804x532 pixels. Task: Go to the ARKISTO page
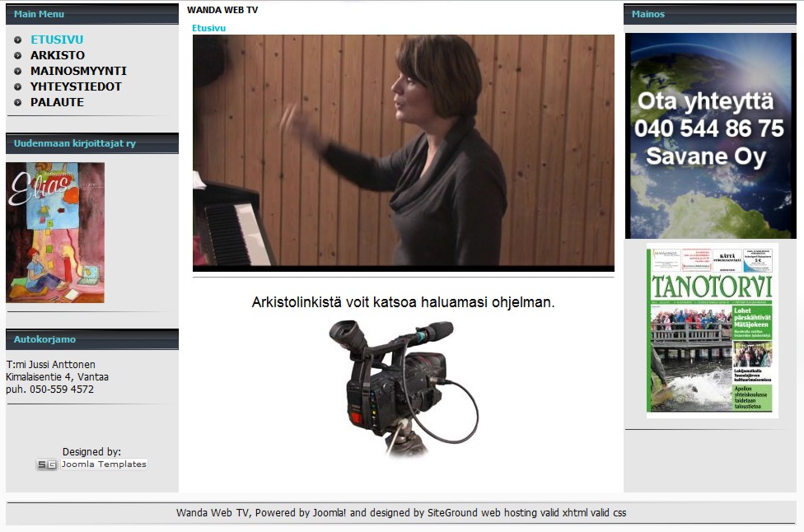pos(58,55)
